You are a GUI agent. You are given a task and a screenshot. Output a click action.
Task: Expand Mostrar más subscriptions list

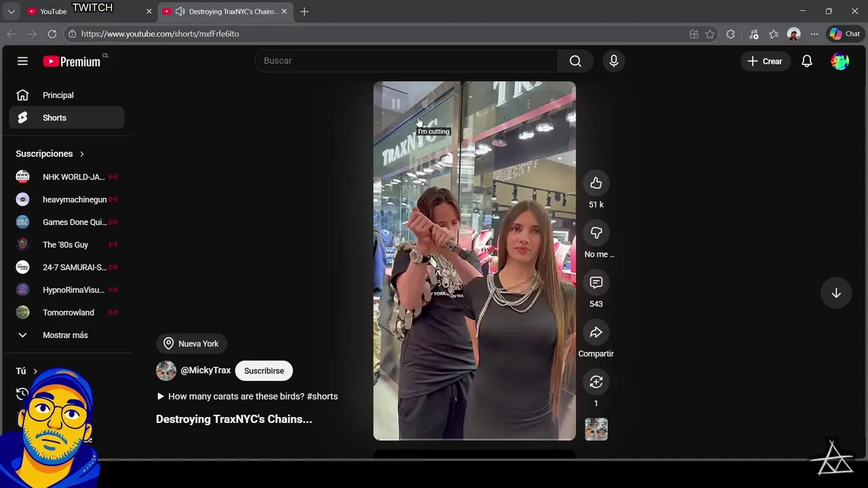[x=66, y=335]
